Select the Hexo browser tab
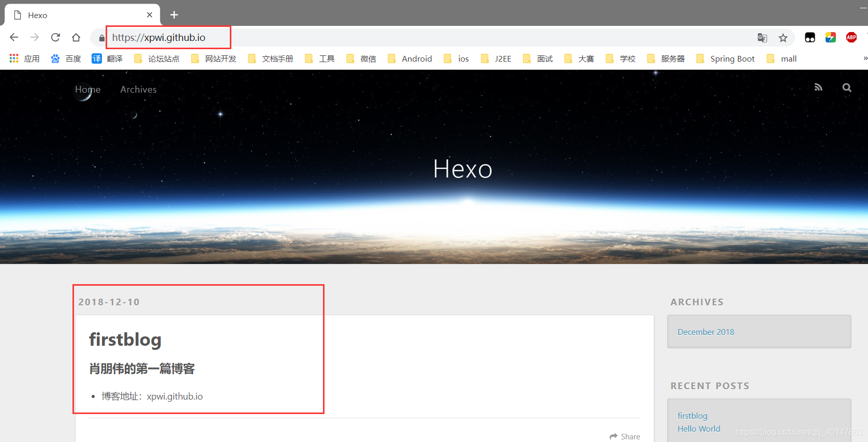This screenshot has width=868, height=442. point(82,15)
